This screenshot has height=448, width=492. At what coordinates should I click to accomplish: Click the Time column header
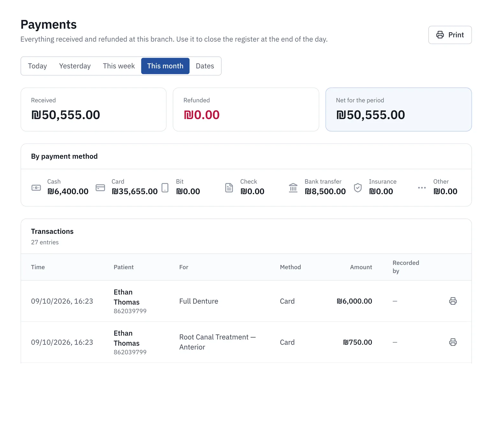pyautogui.click(x=38, y=267)
